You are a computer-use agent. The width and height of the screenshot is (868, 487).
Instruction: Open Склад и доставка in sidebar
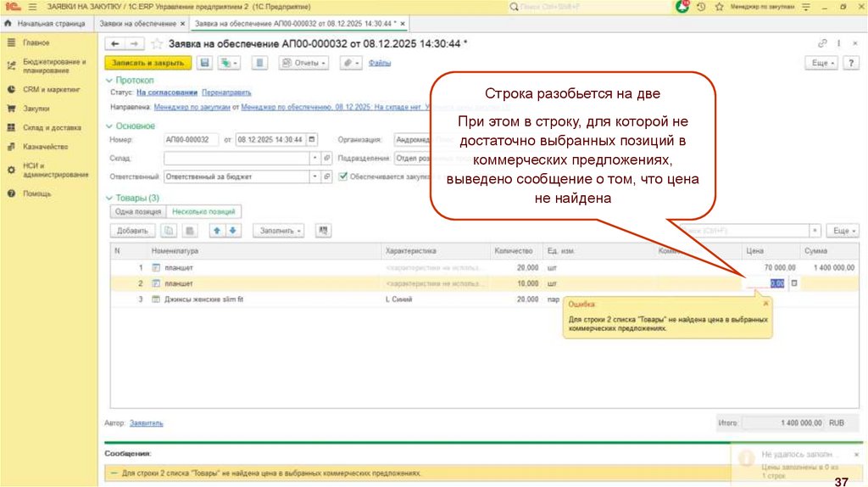coord(52,127)
